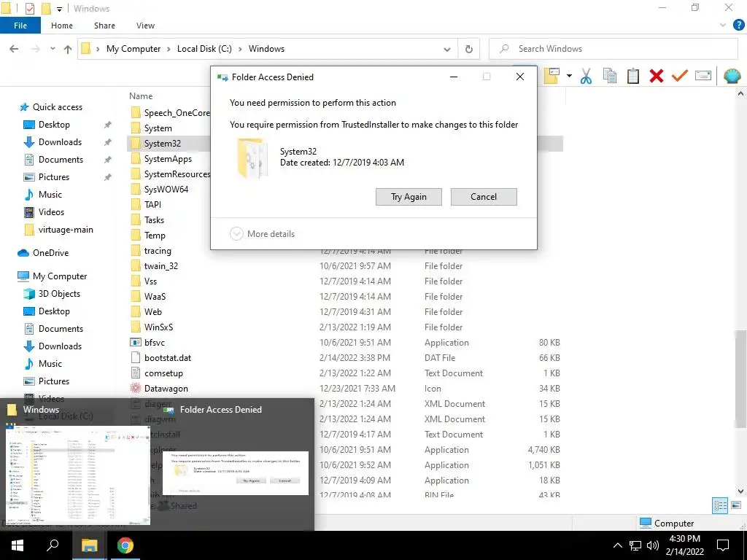Navigate up one folder level
This screenshot has width=747, height=560.
pyautogui.click(x=68, y=49)
